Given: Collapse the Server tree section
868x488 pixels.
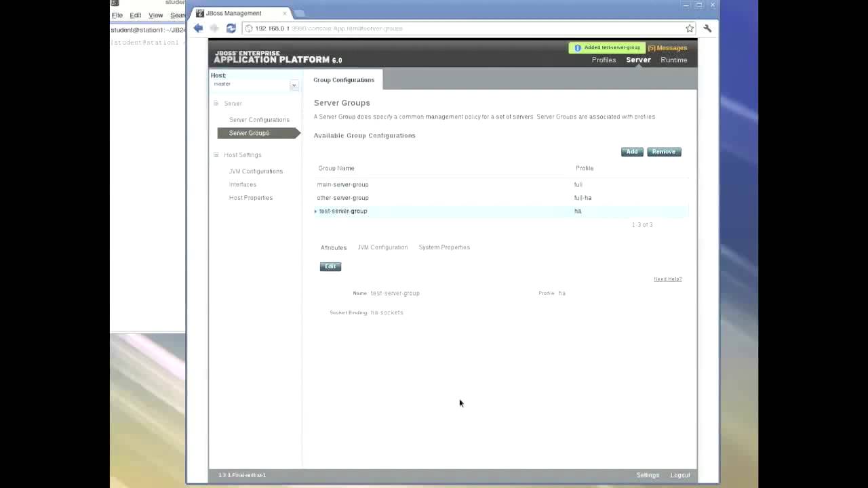Looking at the screenshot, I should [x=216, y=103].
